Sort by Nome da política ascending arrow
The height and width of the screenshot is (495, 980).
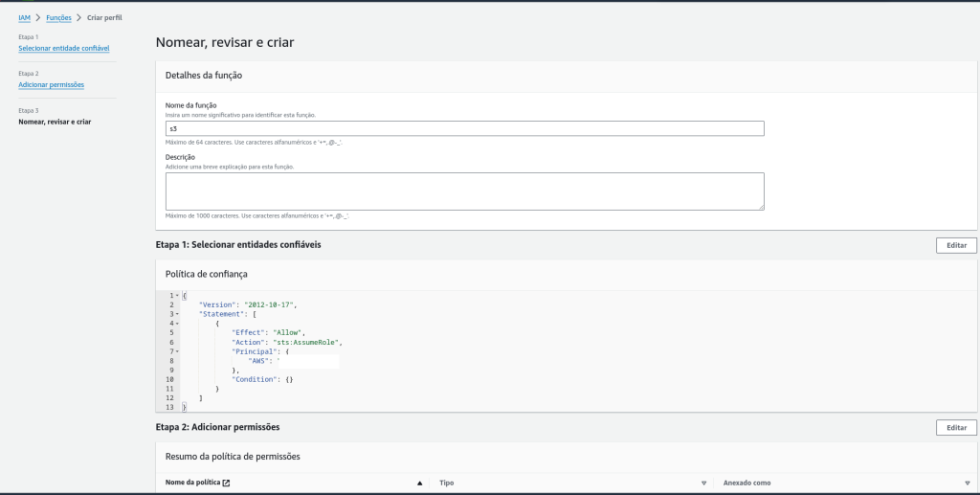[420, 484]
